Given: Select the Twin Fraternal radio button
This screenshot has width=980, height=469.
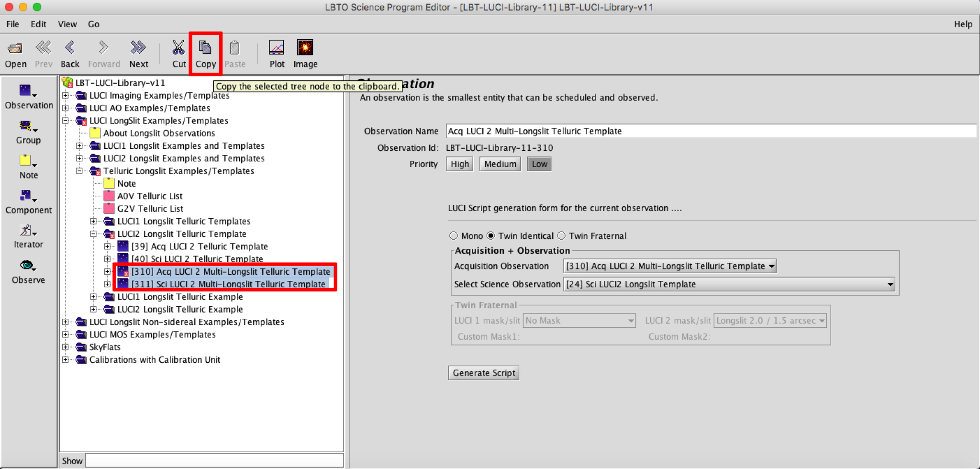Looking at the screenshot, I should tap(561, 235).
